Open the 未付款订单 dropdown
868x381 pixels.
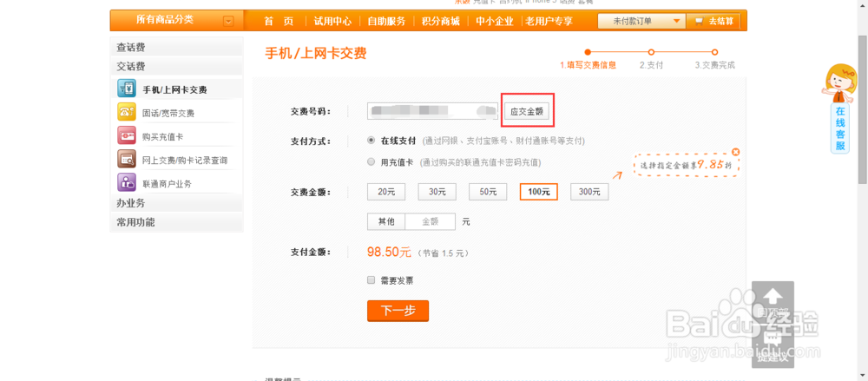point(641,21)
